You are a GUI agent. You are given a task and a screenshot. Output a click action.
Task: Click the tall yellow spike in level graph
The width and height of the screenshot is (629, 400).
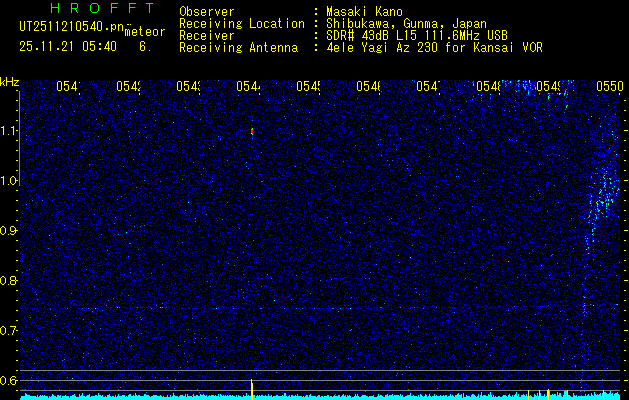pyautogui.click(x=252, y=388)
